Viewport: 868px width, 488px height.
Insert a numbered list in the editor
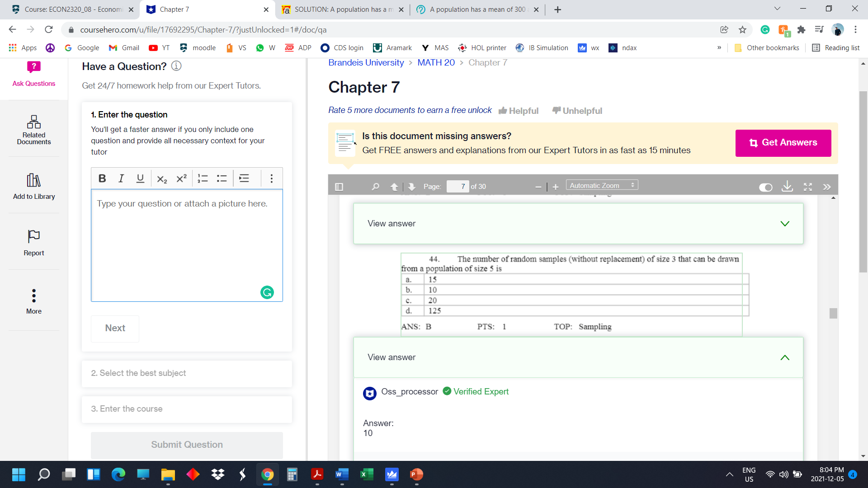(x=202, y=178)
